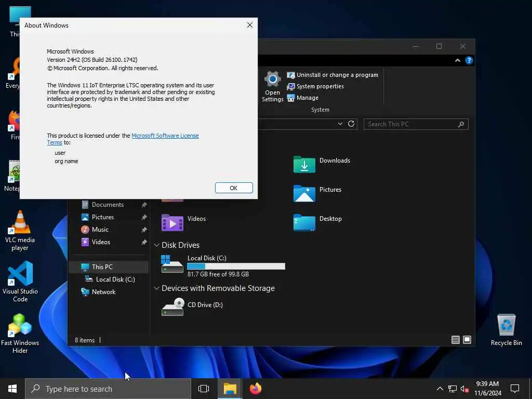
Task: Open the Pictures folder in main pane
Action: pos(304,193)
